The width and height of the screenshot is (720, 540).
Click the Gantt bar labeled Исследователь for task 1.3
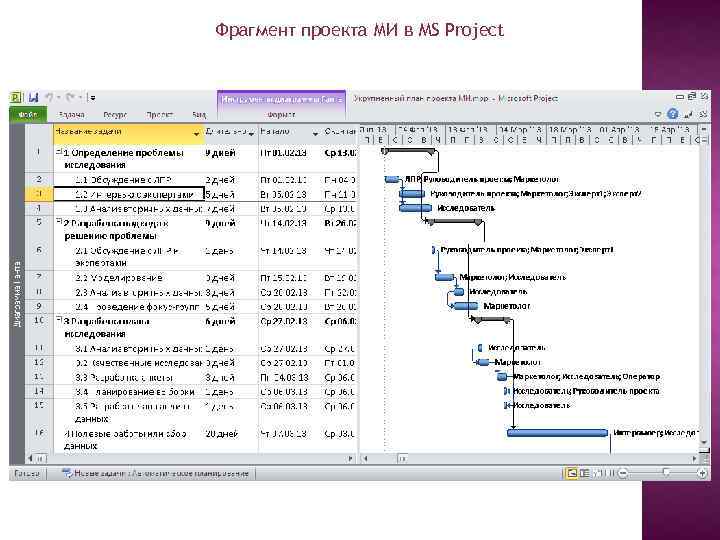(x=416, y=208)
